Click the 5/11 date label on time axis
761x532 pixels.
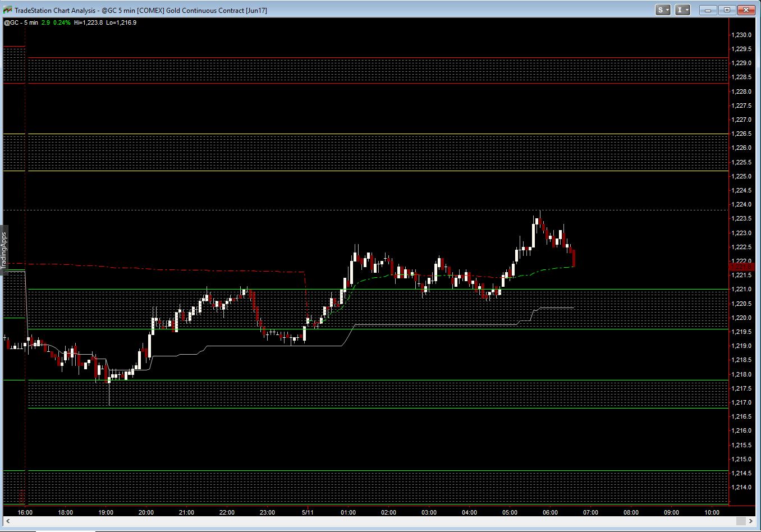point(308,512)
